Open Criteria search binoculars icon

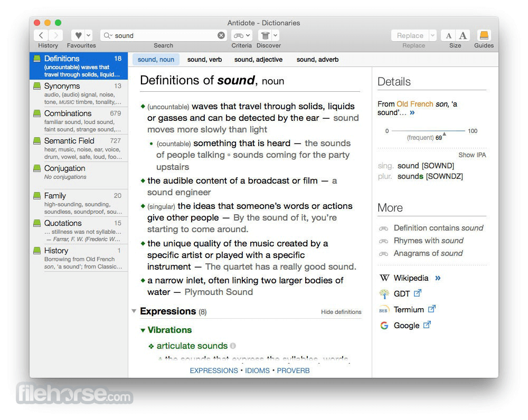[239, 35]
